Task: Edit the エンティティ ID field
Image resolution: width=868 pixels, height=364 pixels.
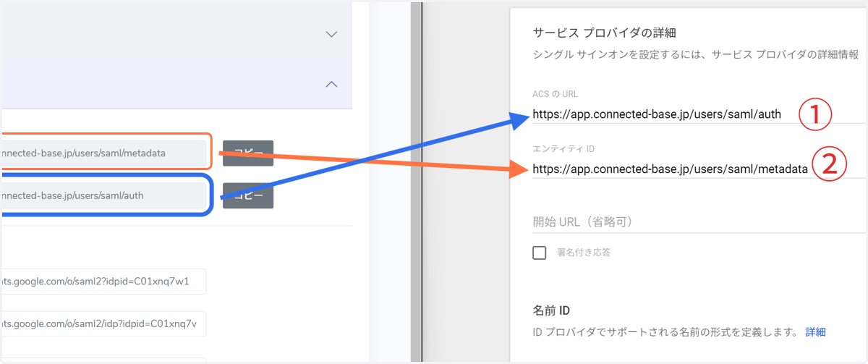Action: (699, 169)
